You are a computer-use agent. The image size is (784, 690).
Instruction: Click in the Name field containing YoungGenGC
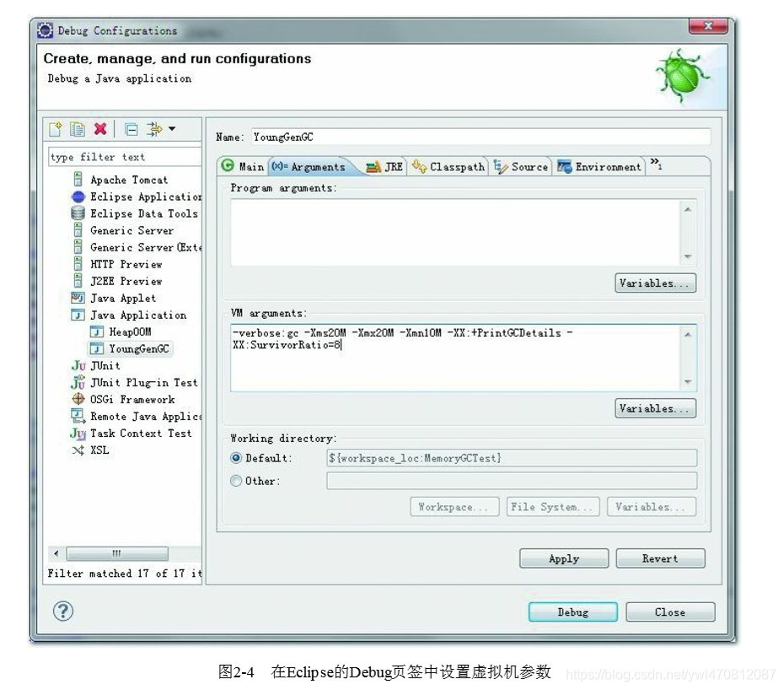coord(481,137)
